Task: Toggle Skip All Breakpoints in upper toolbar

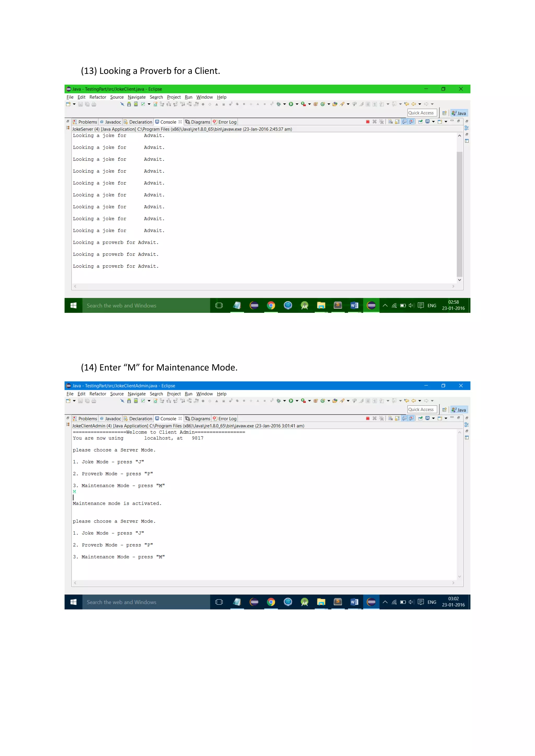Action: (122, 104)
